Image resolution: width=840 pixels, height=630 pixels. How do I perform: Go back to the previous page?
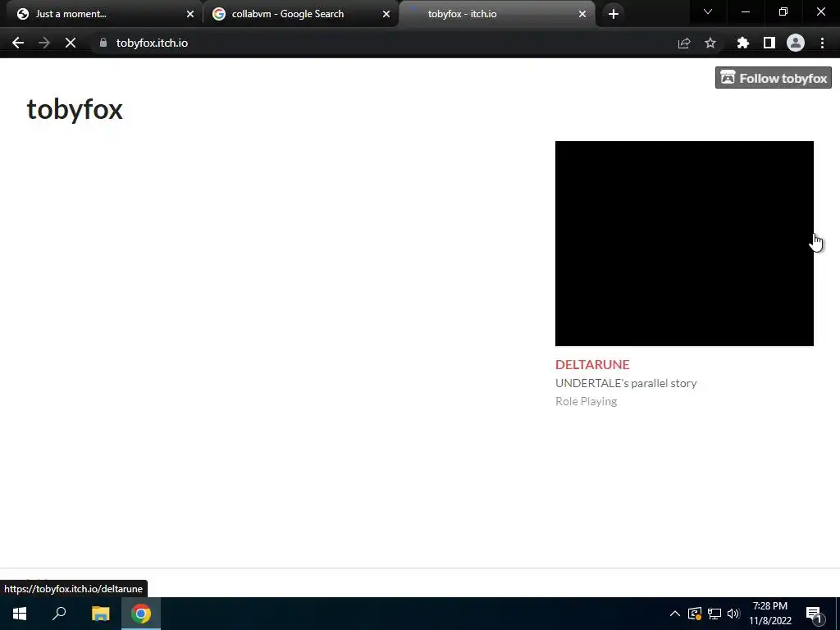18,43
